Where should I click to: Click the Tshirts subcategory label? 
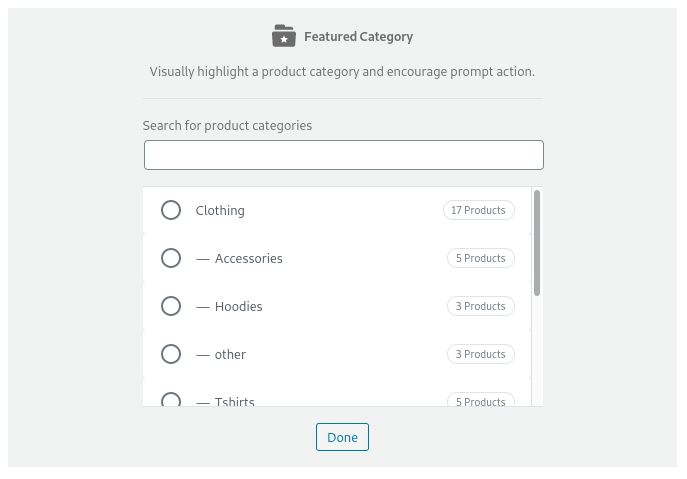tap(234, 401)
